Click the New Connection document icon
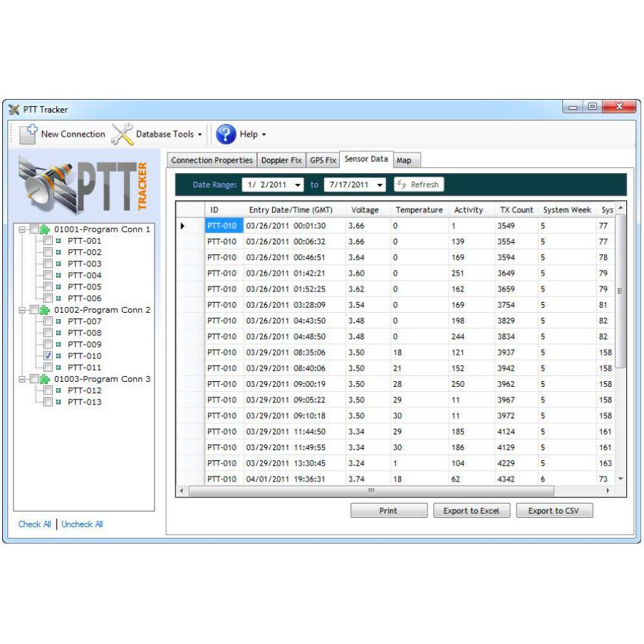This screenshot has height=644, width=644. (28, 135)
